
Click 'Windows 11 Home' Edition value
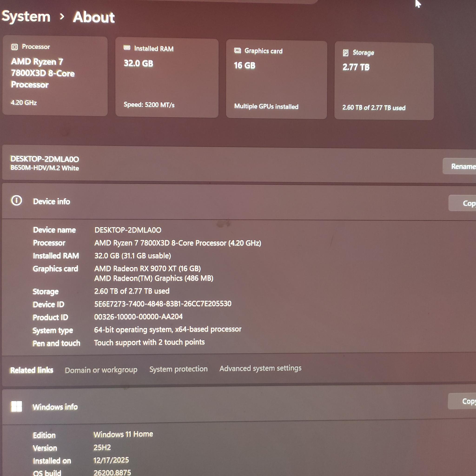click(x=123, y=434)
